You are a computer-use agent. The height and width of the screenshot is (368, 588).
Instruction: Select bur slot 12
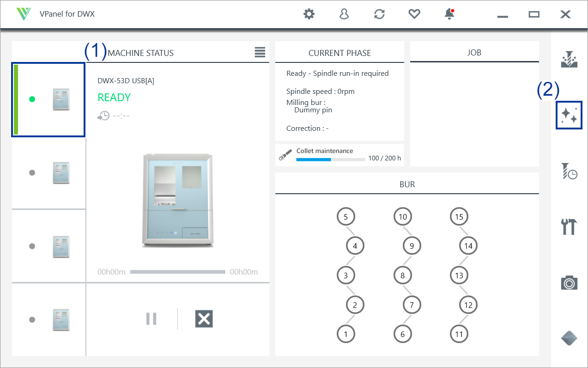468,305
